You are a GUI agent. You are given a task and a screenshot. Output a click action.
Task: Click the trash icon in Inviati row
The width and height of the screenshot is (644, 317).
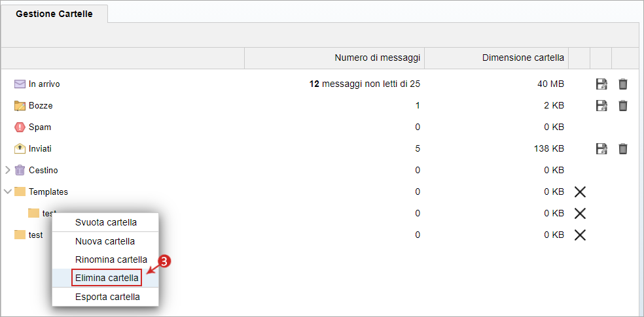point(622,148)
